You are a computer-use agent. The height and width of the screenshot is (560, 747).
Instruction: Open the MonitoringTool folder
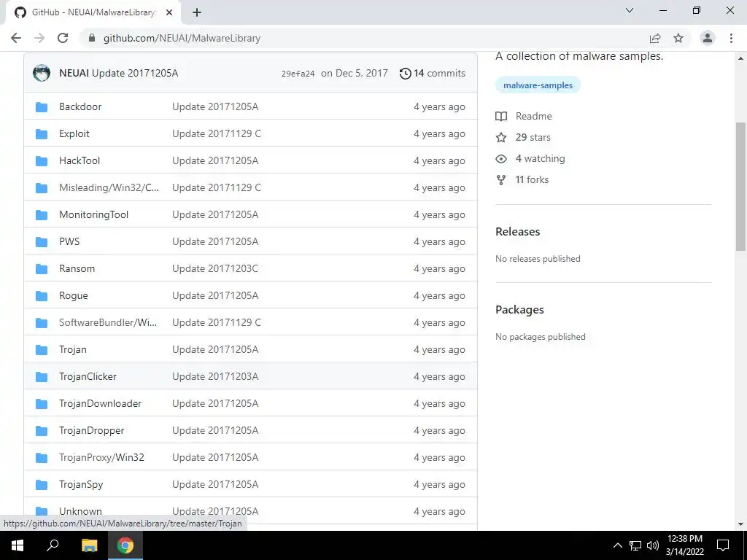(x=93, y=215)
